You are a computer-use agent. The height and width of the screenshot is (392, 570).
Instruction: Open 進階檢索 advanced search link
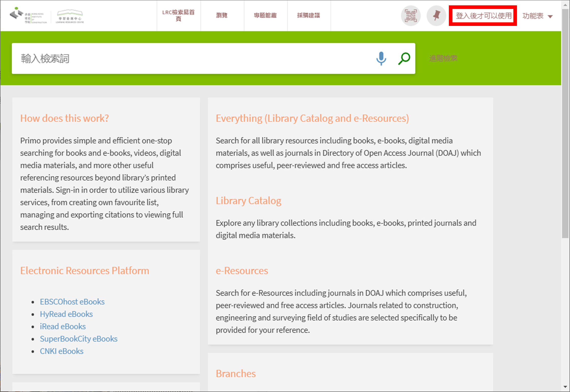coord(443,58)
